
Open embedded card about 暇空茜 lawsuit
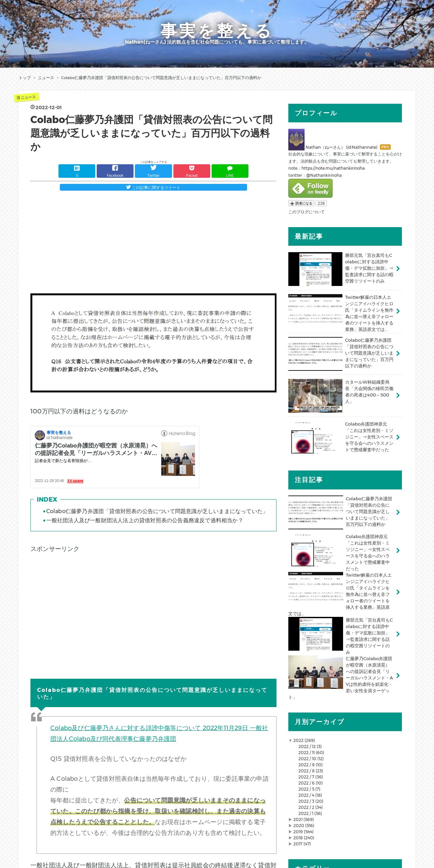coord(96,449)
